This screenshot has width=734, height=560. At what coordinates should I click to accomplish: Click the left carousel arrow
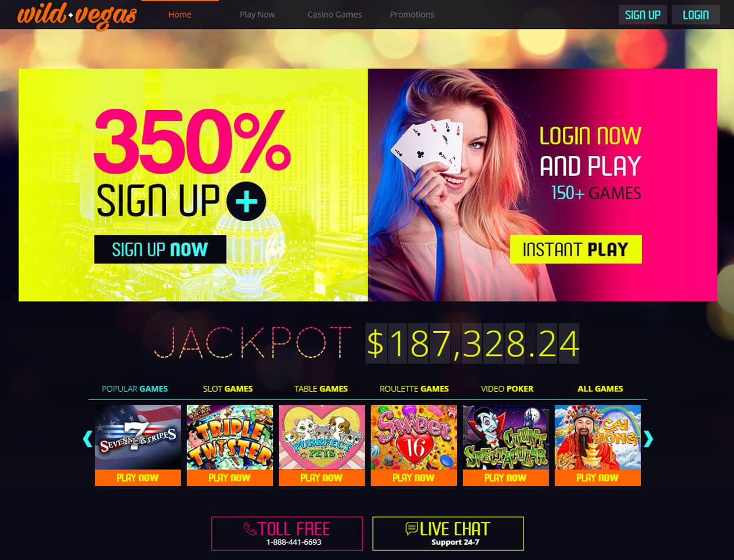coord(88,439)
